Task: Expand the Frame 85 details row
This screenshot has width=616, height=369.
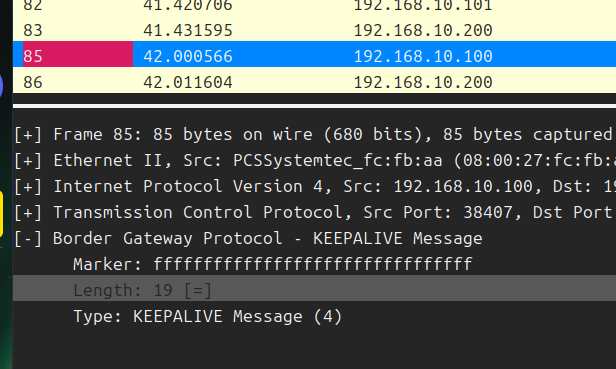Action: 28,134
